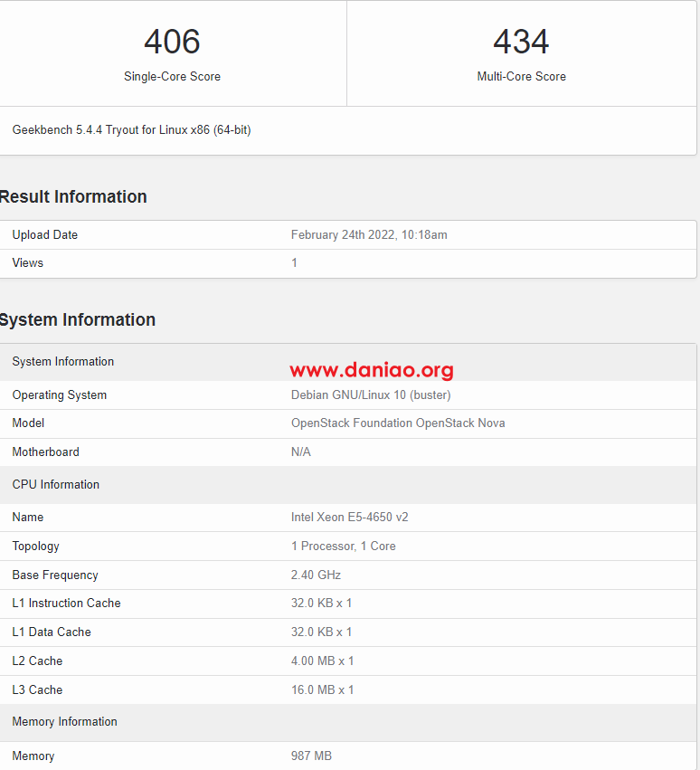The width and height of the screenshot is (700, 770).
Task: Select the Views label
Action: pos(27,262)
